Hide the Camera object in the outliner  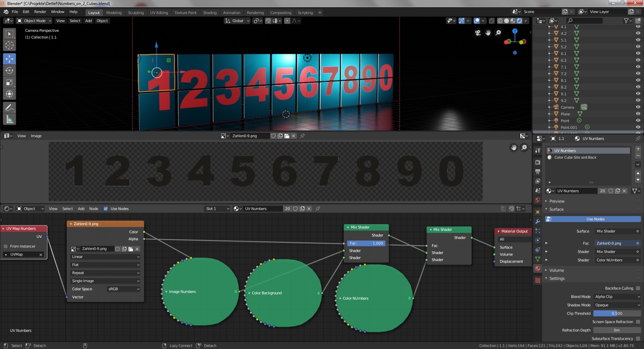click(x=638, y=107)
